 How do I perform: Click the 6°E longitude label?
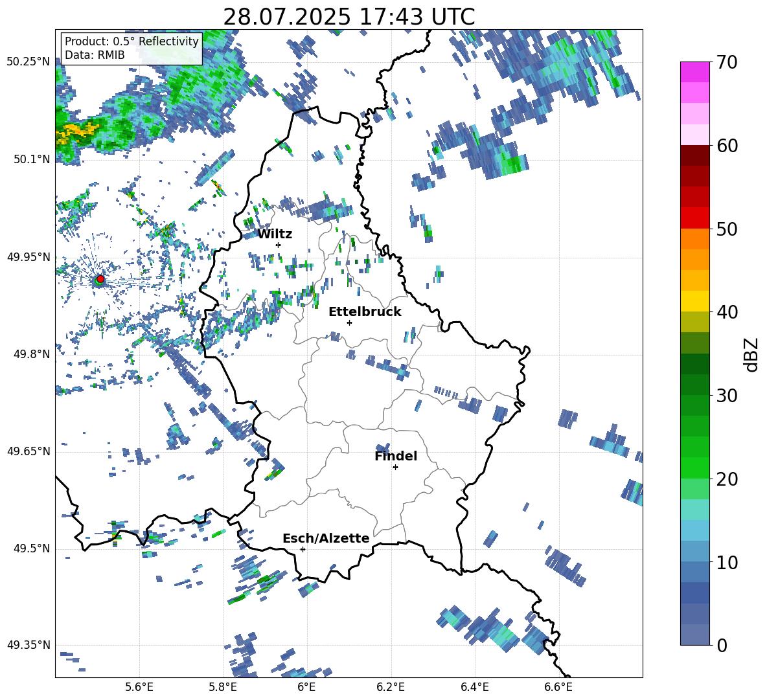(306, 687)
